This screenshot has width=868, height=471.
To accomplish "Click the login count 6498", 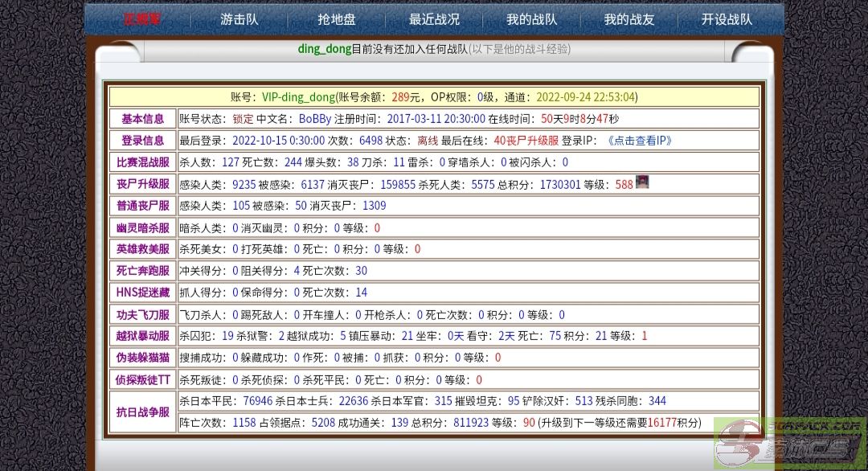I will coord(371,141).
